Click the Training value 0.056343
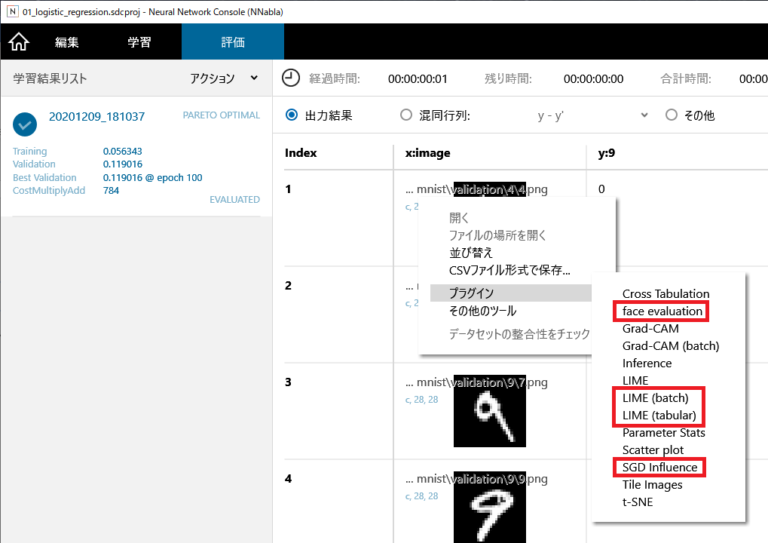768x543 pixels. tap(122, 151)
